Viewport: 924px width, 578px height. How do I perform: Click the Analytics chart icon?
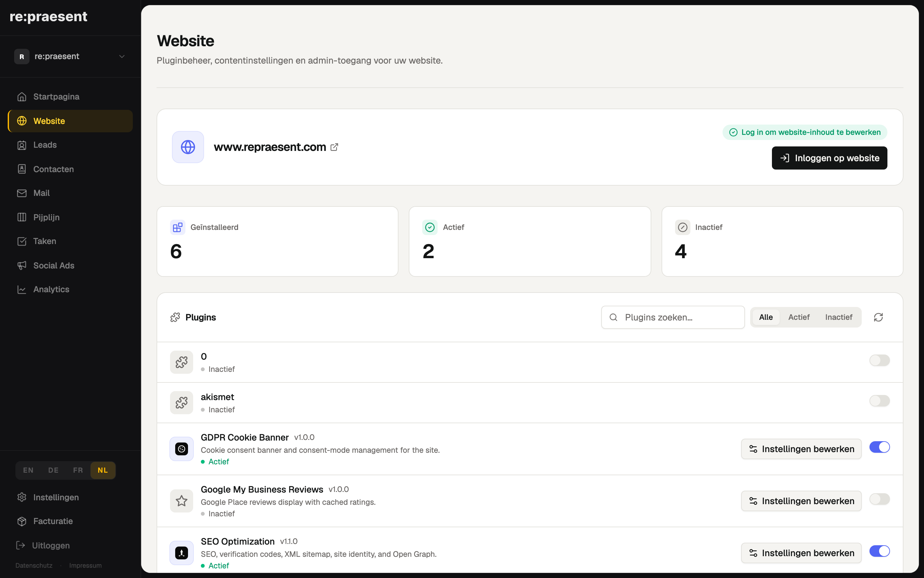click(22, 289)
